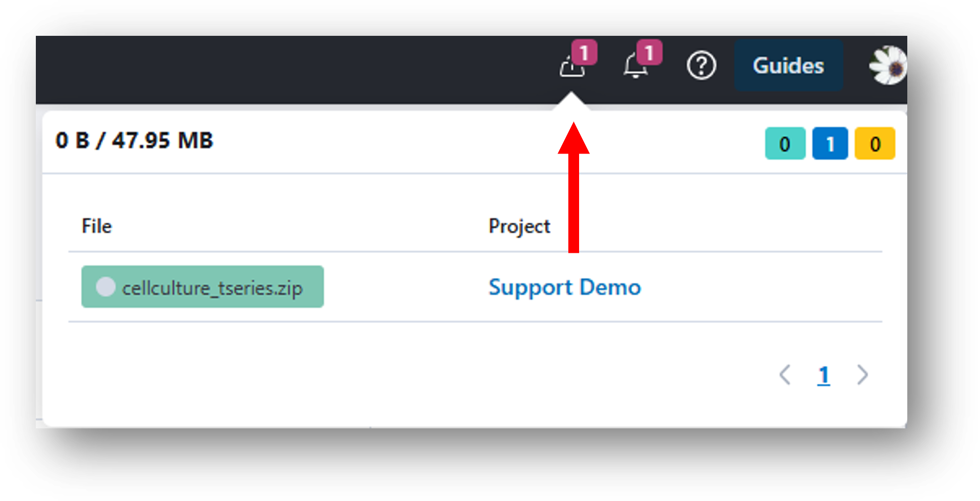Click the Project column header
The width and height of the screenshot is (980, 501).
coord(519,226)
